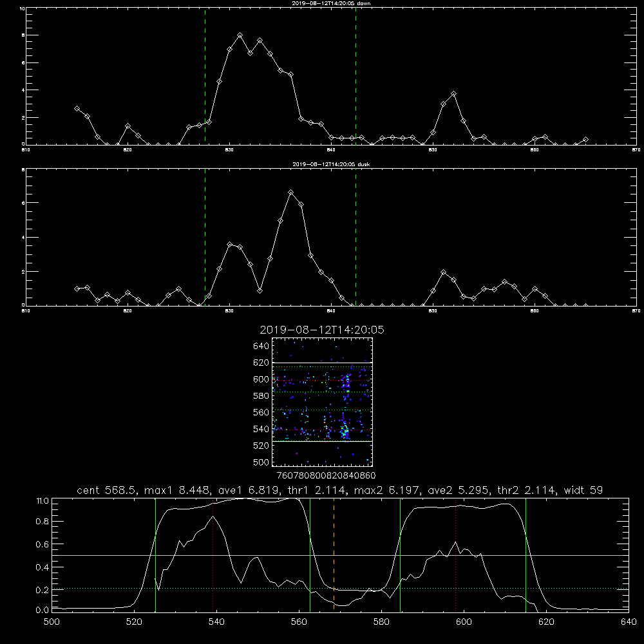
Task: Click the solid green line at 525 in bottom plot
Action: coord(155,554)
